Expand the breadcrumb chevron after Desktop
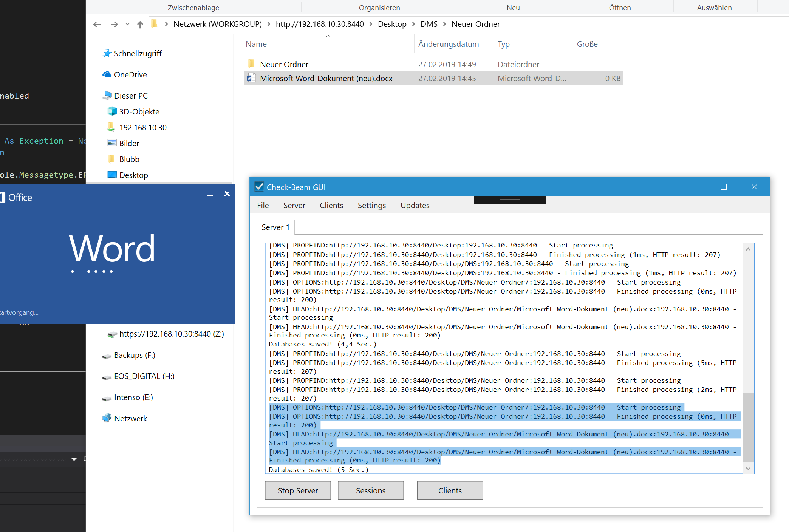This screenshot has width=789, height=532. pos(413,24)
